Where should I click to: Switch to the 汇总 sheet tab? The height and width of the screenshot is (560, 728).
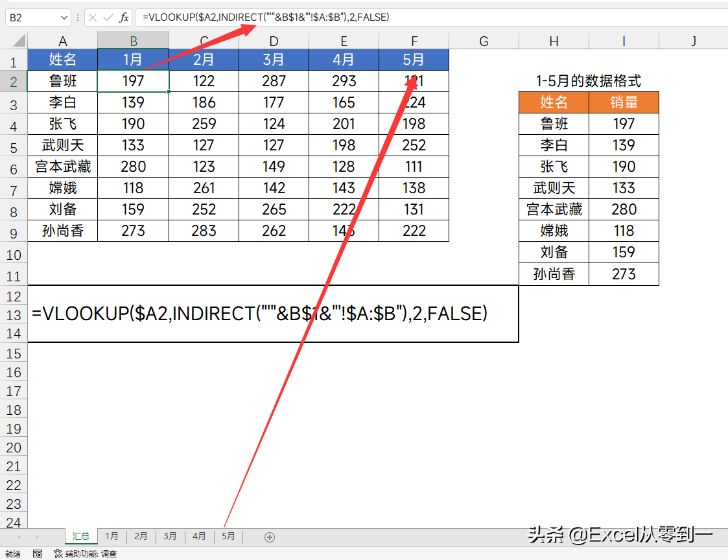coord(81,536)
